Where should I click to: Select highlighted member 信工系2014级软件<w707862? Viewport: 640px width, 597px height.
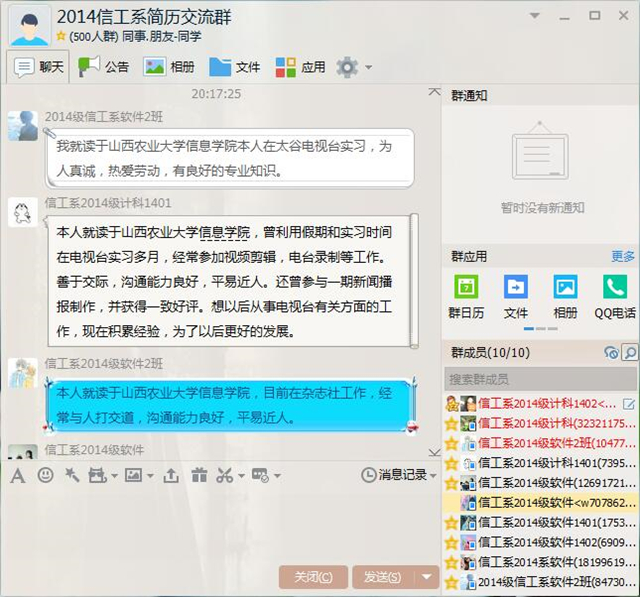click(x=540, y=503)
